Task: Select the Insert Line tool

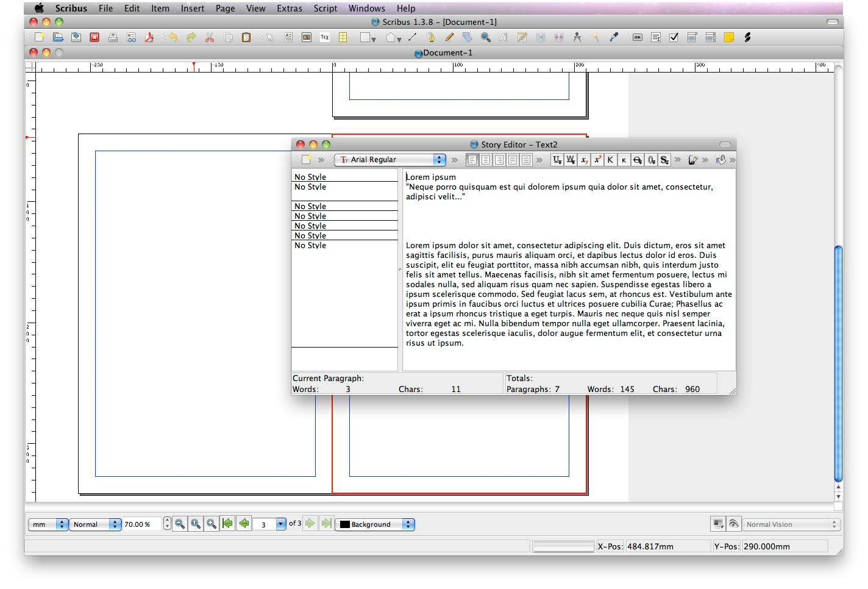Action: click(413, 37)
